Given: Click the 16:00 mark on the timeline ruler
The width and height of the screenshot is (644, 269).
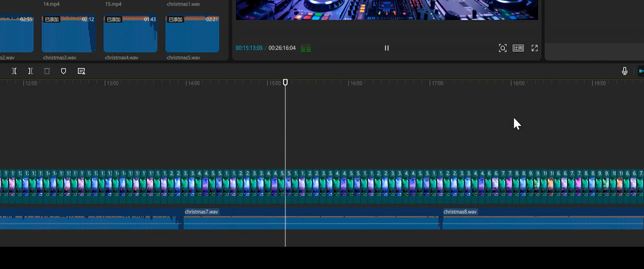Looking at the screenshot, I should pos(356,83).
